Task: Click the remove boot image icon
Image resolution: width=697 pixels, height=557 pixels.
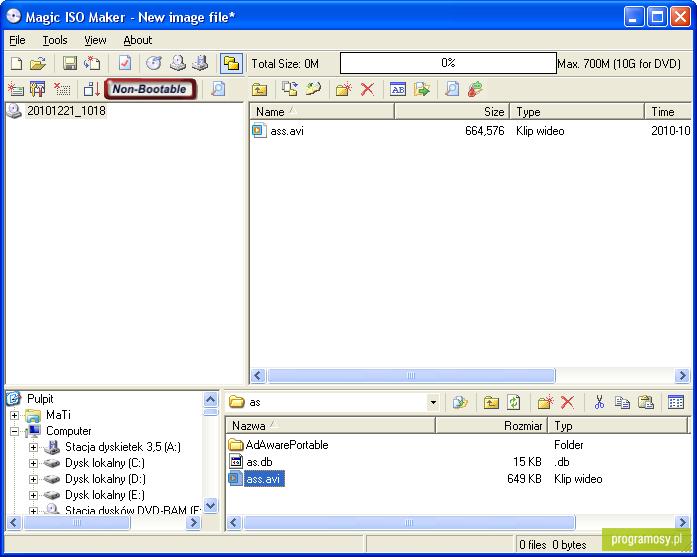Action: [62, 89]
